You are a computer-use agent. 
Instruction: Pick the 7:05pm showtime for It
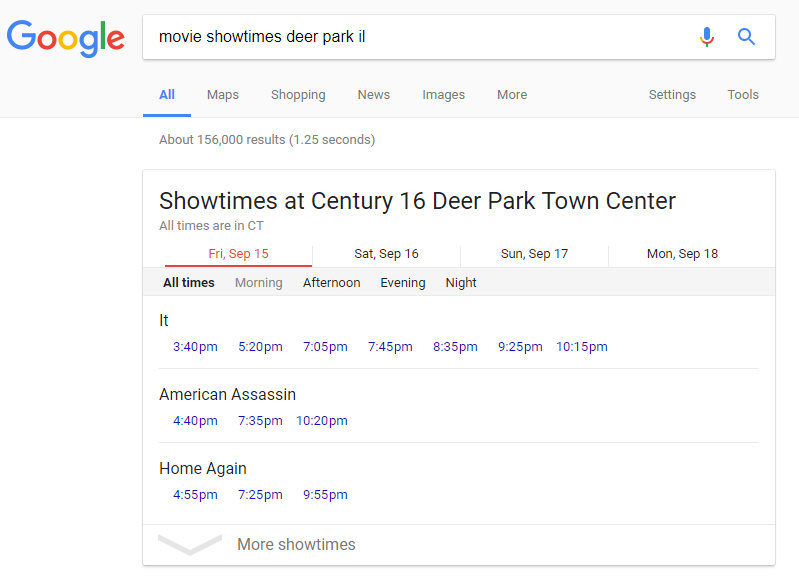325,347
